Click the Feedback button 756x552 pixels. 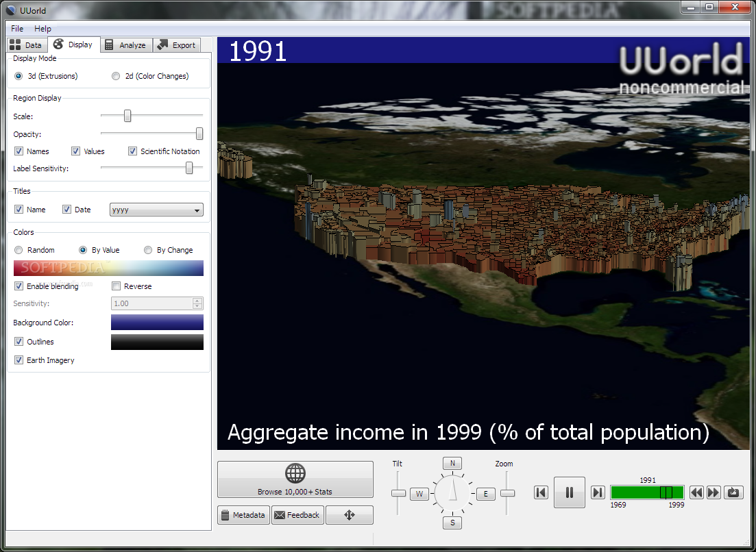297,515
